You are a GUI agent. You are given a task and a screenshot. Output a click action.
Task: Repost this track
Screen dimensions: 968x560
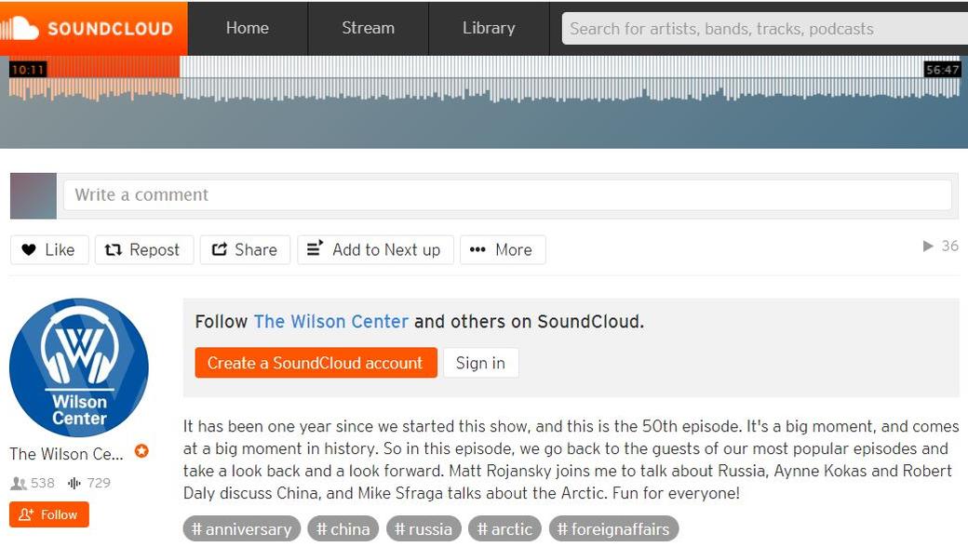[x=143, y=249]
